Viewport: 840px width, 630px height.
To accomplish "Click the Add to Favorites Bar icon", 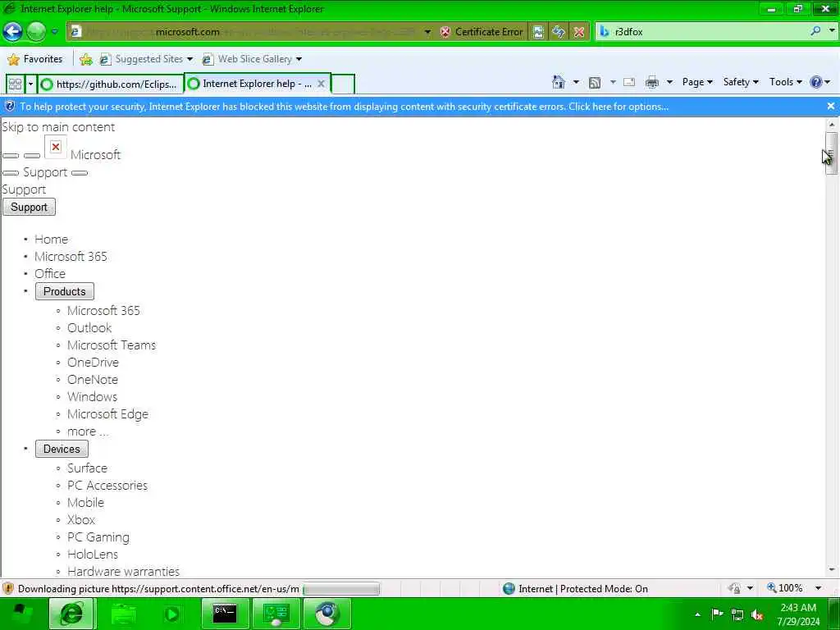I will pos(85,59).
